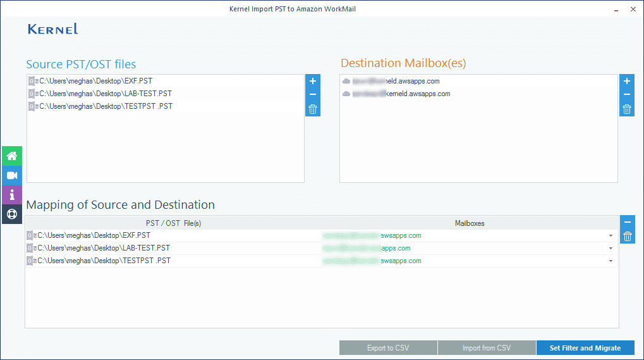
Task: Click mapped mailbox cell for TESTPST .PST
Action: coord(470,261)
